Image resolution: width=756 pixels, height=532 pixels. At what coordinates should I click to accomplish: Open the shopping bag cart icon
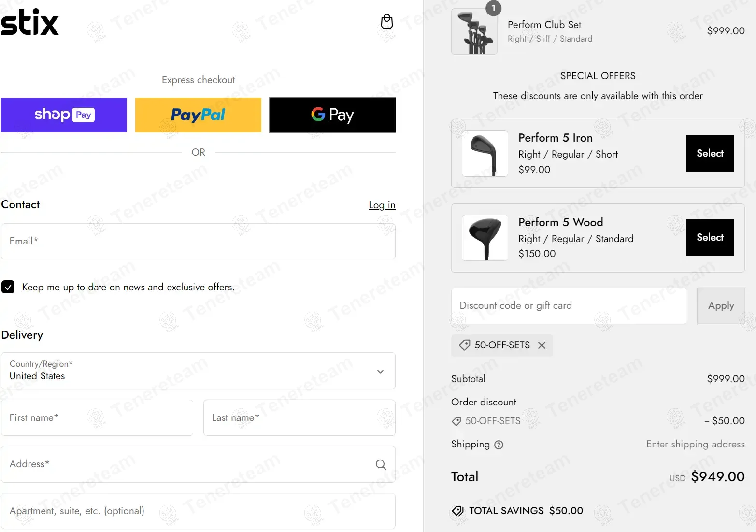click(x=386, y=22)
